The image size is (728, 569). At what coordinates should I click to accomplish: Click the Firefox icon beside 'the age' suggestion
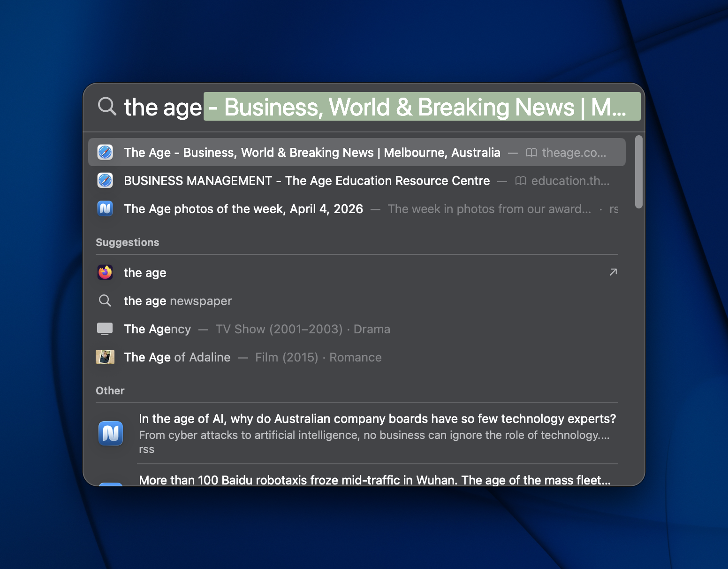pyautogui.click(x=105, y=272)
